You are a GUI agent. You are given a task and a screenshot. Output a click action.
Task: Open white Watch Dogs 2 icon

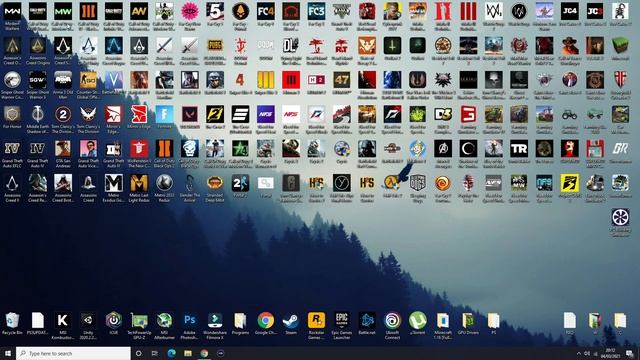493,12
